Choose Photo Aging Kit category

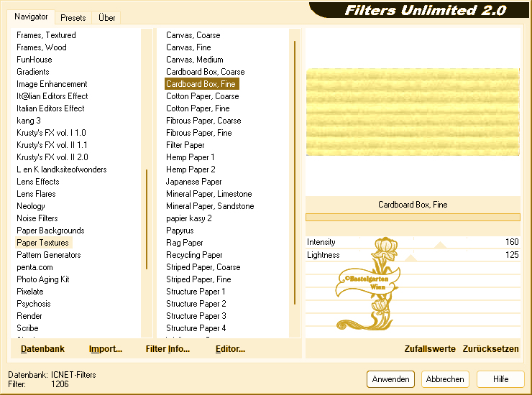point(43,279)
